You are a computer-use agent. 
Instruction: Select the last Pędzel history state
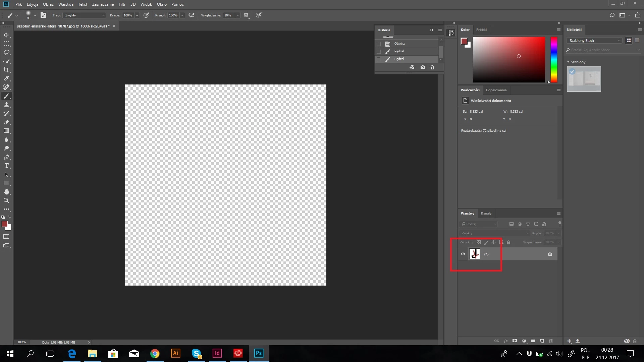(x=399, y=59)
